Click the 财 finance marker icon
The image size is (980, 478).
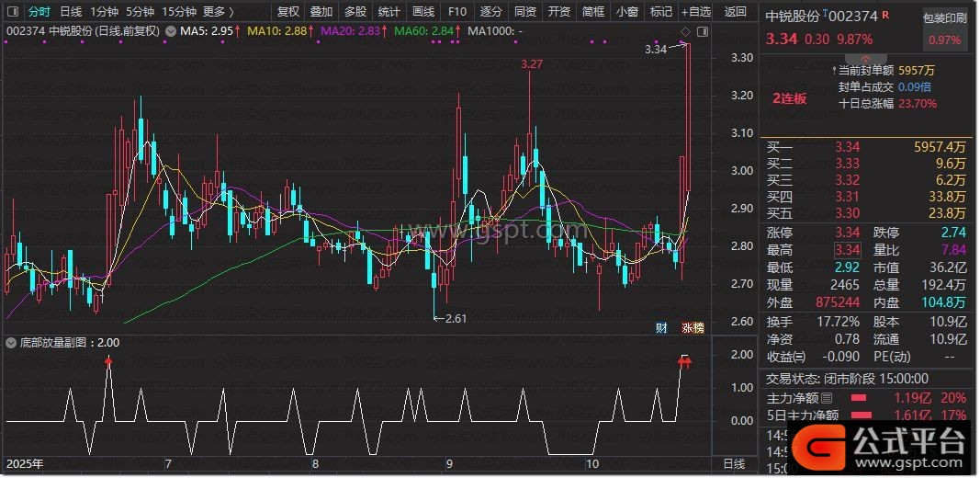(x=661, y=328)
